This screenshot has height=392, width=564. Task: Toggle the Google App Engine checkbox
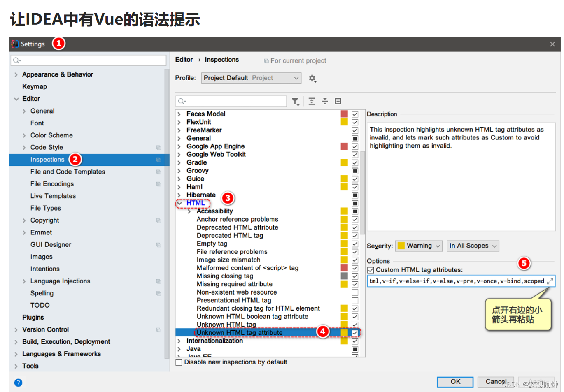point(355,146)
